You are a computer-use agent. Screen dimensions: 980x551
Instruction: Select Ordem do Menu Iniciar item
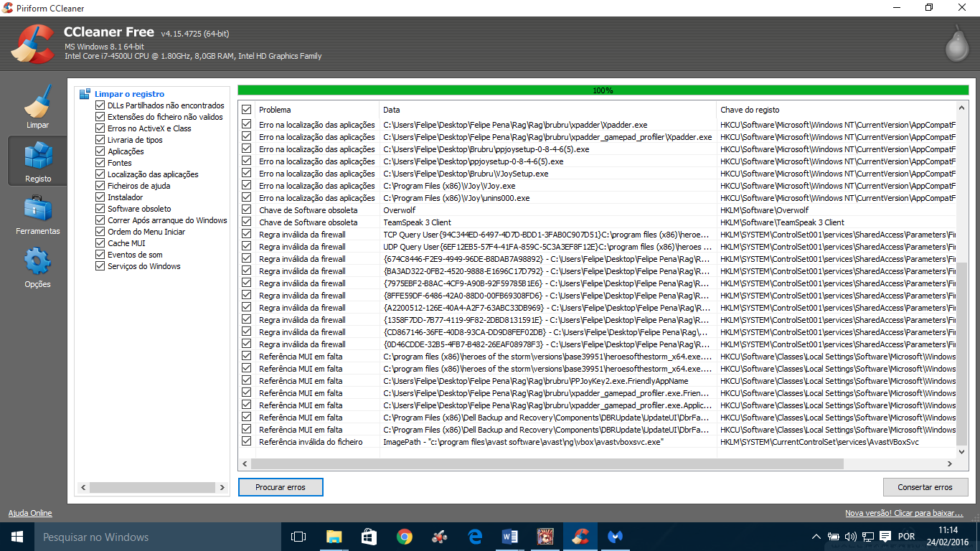point(146,232)
